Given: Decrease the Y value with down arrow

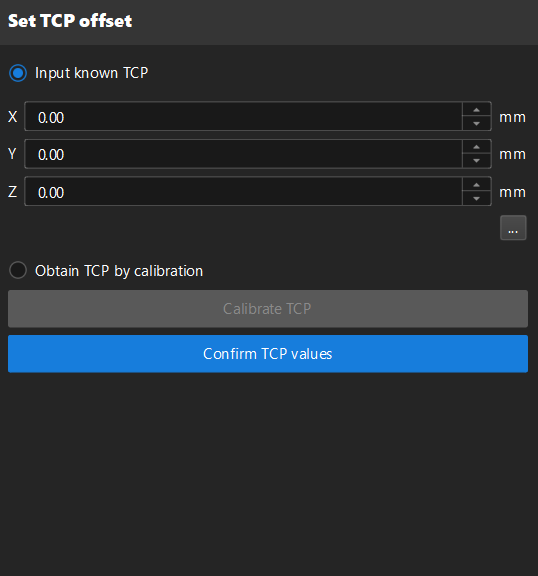Looking at the screenshot, I should pyautogui.click(x=476, y=161).
